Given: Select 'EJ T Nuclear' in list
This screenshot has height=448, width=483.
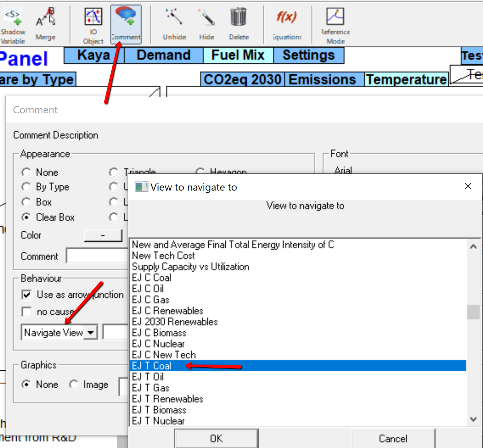Looking at the screenshot, I should coord(298,421).
